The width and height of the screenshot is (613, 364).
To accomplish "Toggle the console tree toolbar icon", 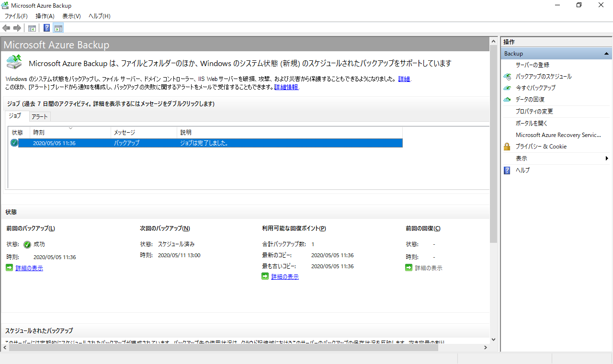I will point(32,28).
